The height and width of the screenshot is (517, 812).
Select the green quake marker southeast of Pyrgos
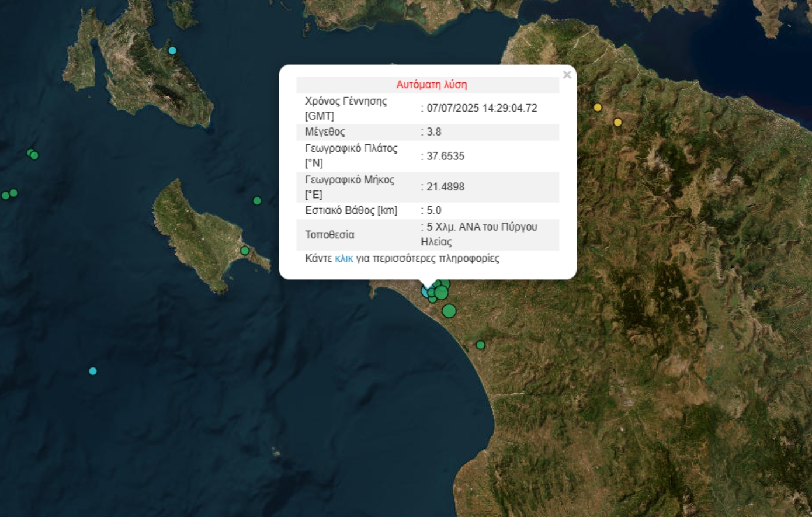pos(479,345)
